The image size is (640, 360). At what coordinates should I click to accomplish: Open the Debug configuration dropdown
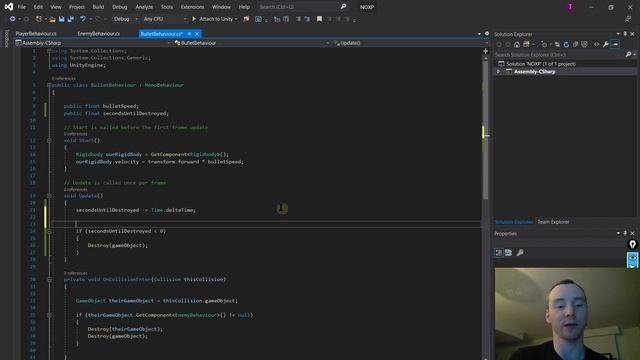[x=125, y=19]
